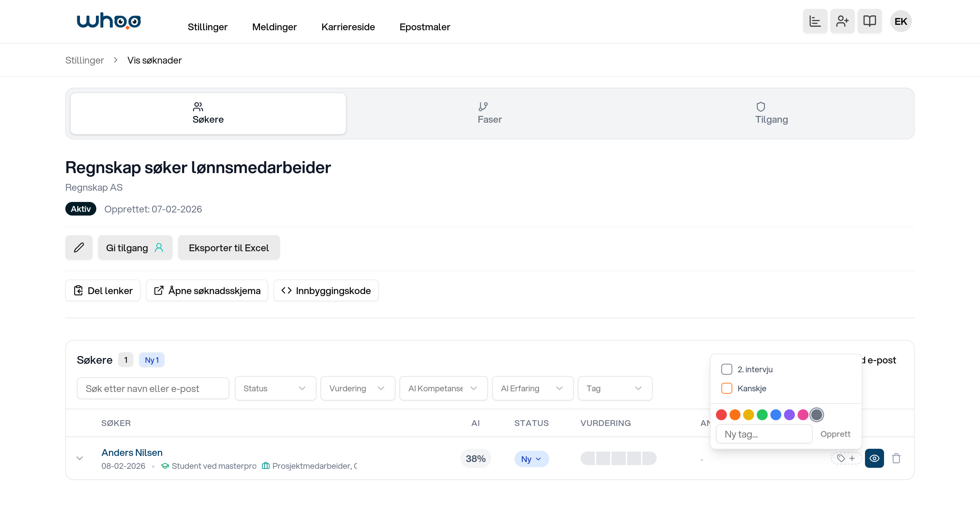Image resolution: width=980 pixels, height=512 pixels.
Task: Check the 'Kanskje' tag checkbox
Action: click(x=727, y=388)
